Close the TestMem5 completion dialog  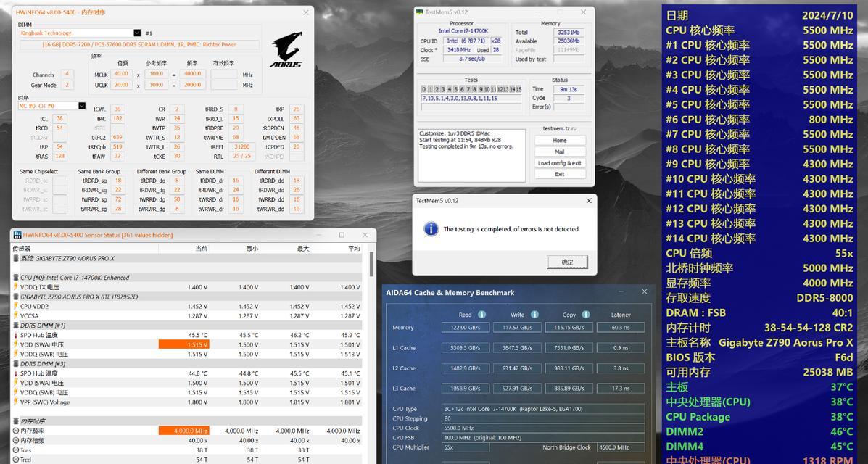click(589, 200)
